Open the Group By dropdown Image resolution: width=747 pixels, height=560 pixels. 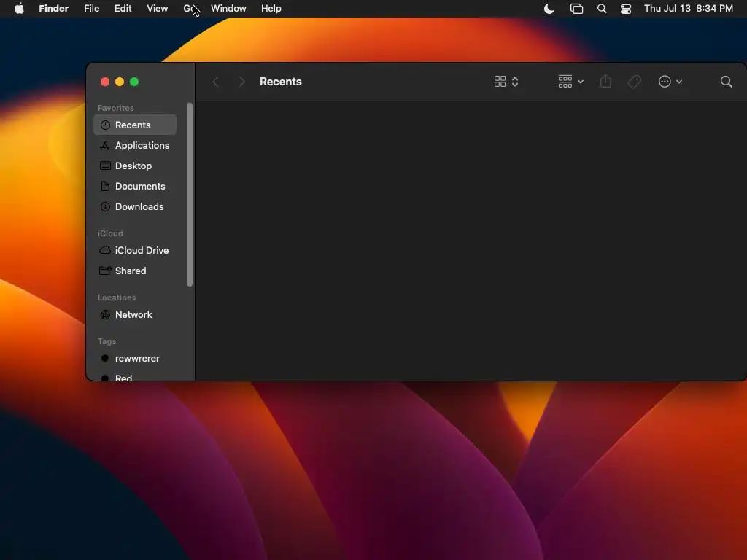point(570,82)
